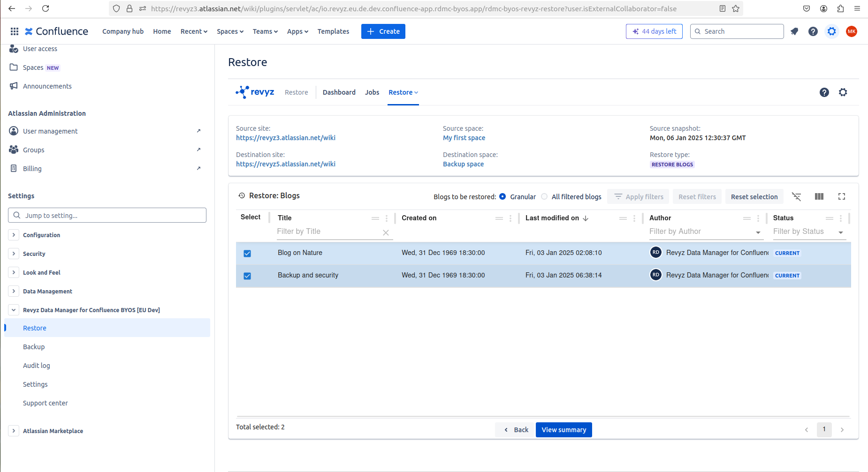Open browser extensions icon
This screenshot has height=472, width=868.
840,8
